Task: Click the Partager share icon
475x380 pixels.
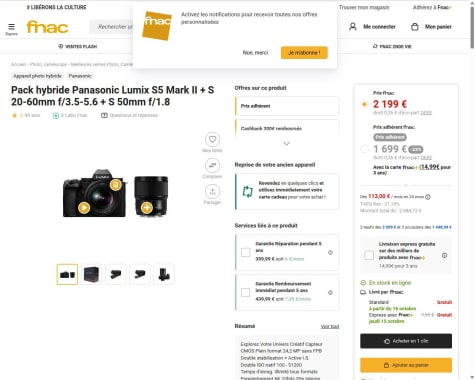Action: tap(212, 191)
